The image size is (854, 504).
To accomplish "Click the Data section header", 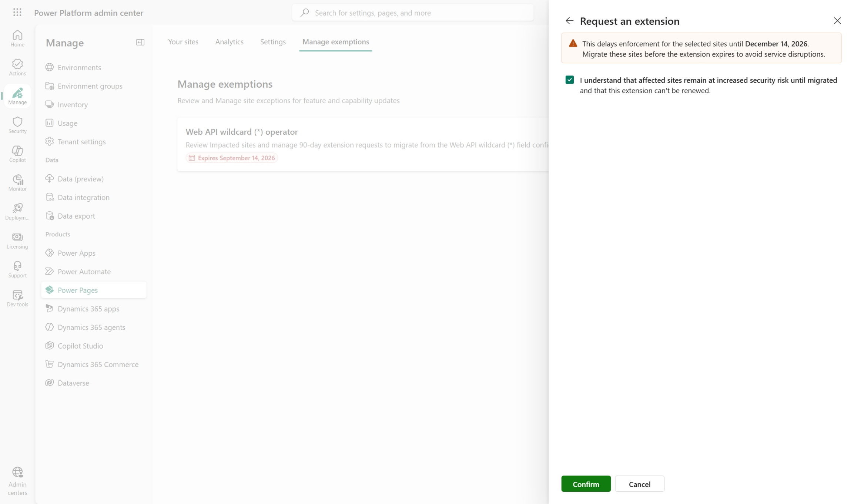I will pyautogui.click(x=52, y=160).
